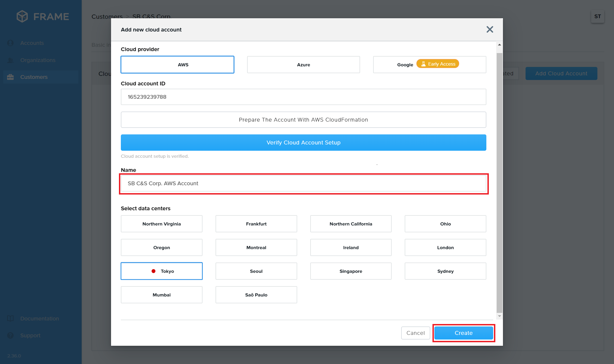
Task: Click the ST user avatar
Action: click(597, 17)
